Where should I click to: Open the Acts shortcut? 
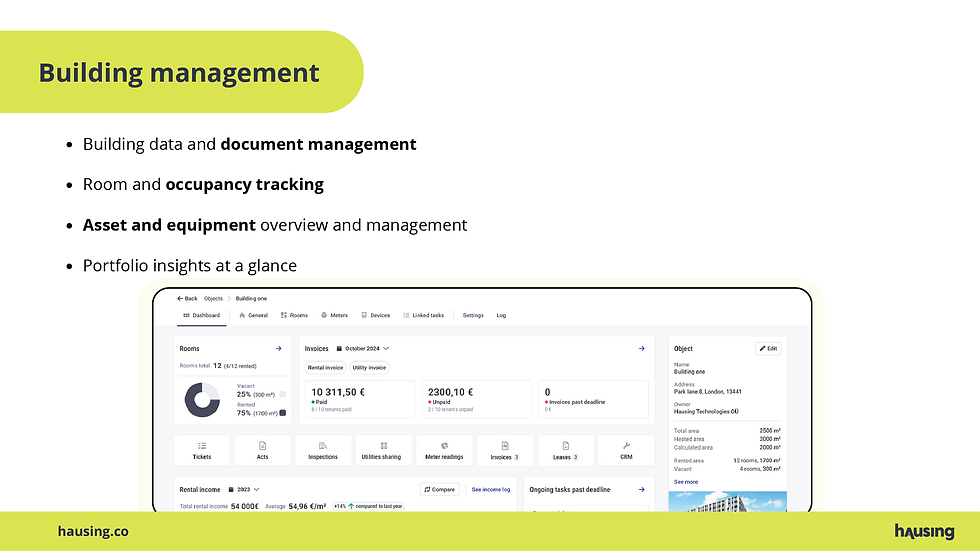click(x=262, y=450)
